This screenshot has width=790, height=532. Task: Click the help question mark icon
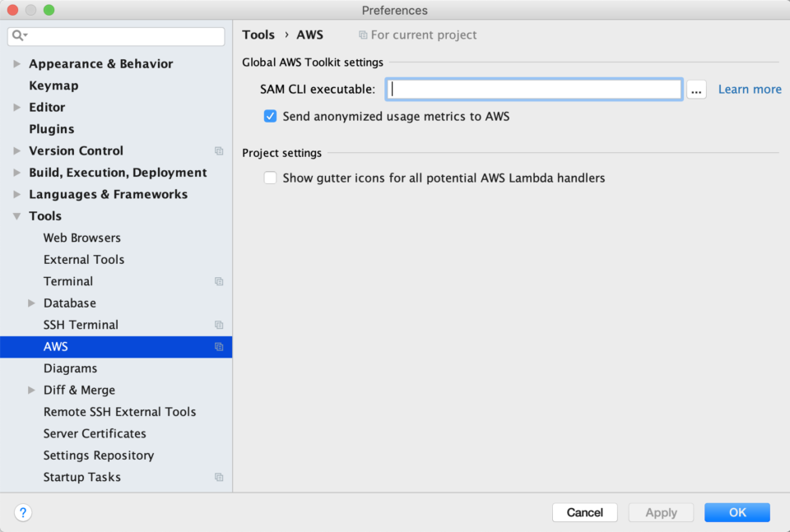pos(23,512)
